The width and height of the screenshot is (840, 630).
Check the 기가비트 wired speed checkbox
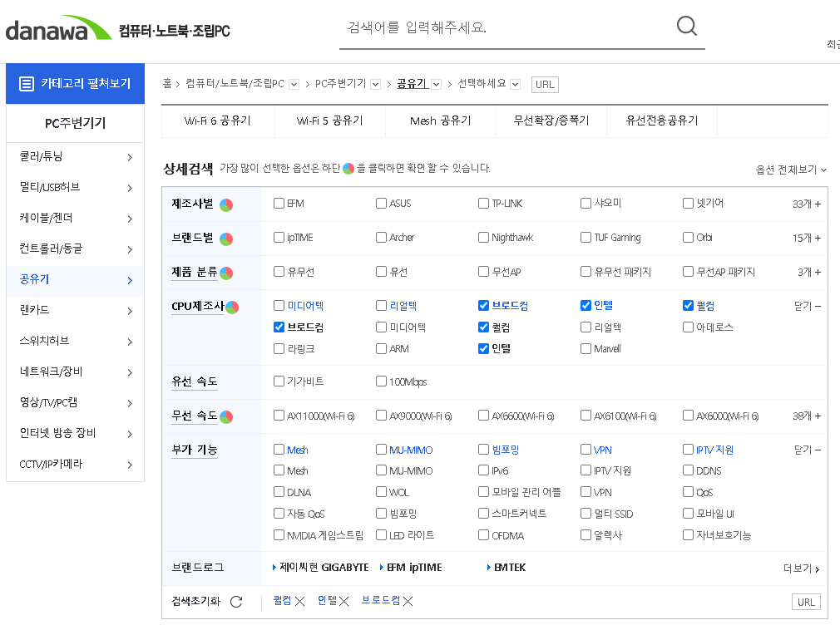pos(279,381)
